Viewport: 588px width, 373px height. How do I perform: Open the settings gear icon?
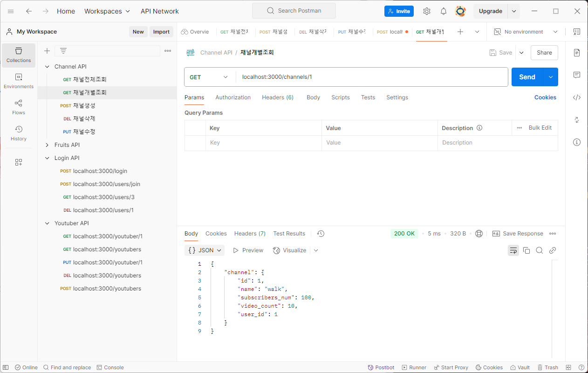tap(427, 11)
